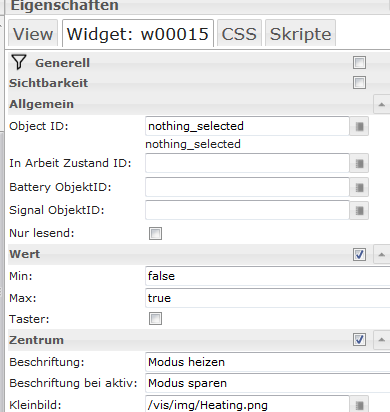Image resolution: width=390 pixels, height=412 pixels.
Task: Open picker for In Arbeit Zustand ID
Action: tap(359, 163)
